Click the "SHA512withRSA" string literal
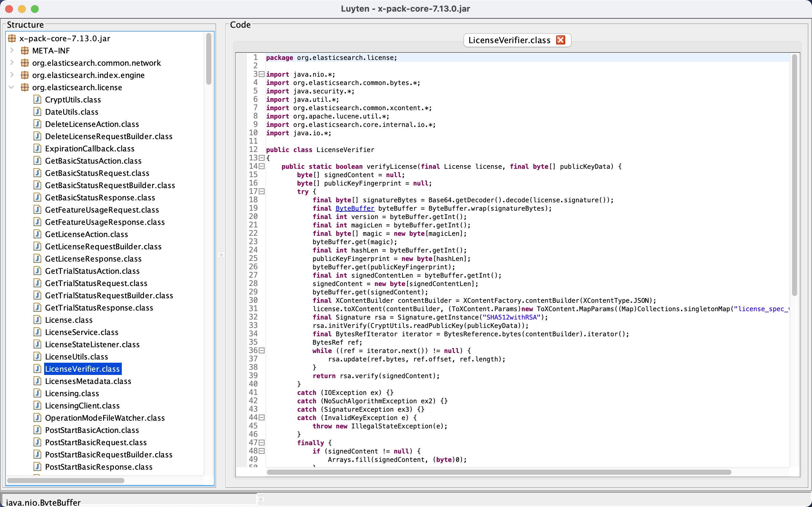812x507 pixels. click(511, 317)
